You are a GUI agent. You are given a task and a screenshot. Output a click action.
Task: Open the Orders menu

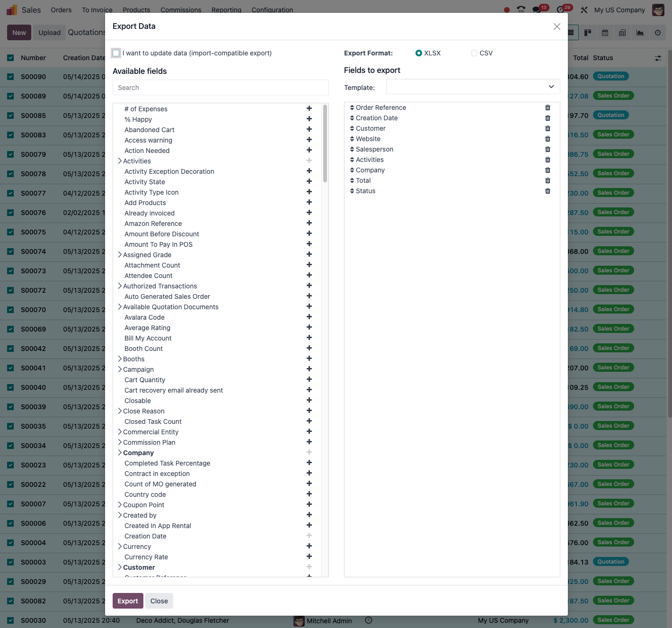pyautogui.click(x=61, y=10)
